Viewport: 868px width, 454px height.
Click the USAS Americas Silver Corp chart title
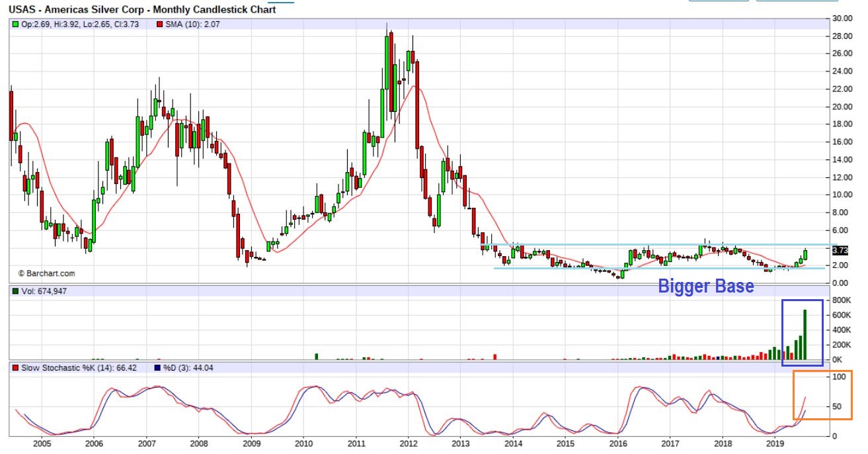pyautogui.click(x=142, y=9)
